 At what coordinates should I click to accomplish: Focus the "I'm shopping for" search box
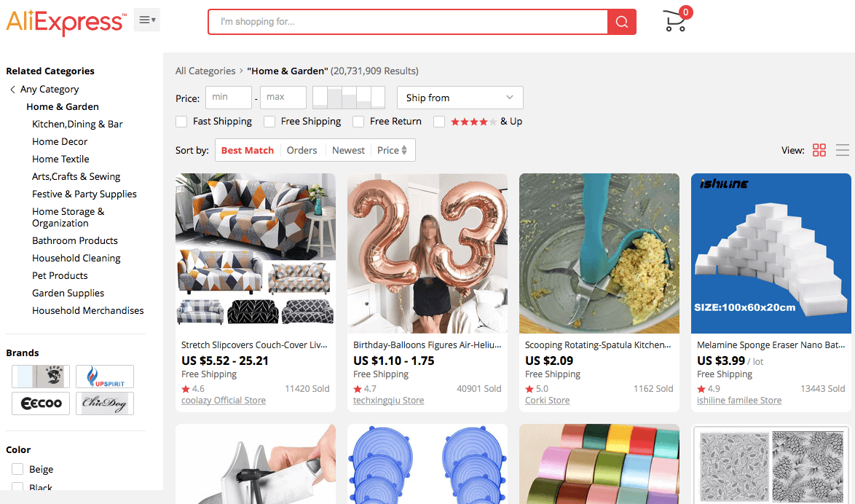pyautogui.click(x=407, y=22)
